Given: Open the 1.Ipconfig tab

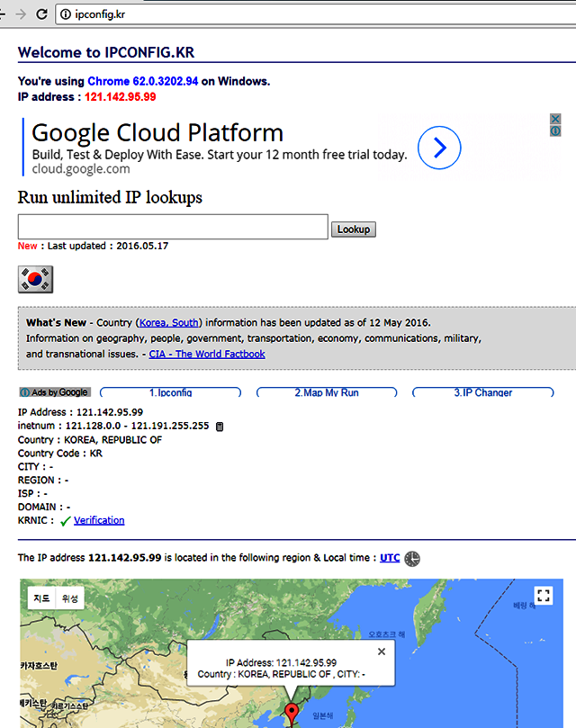Looking at the screenshot, I should tap(170, 392).
